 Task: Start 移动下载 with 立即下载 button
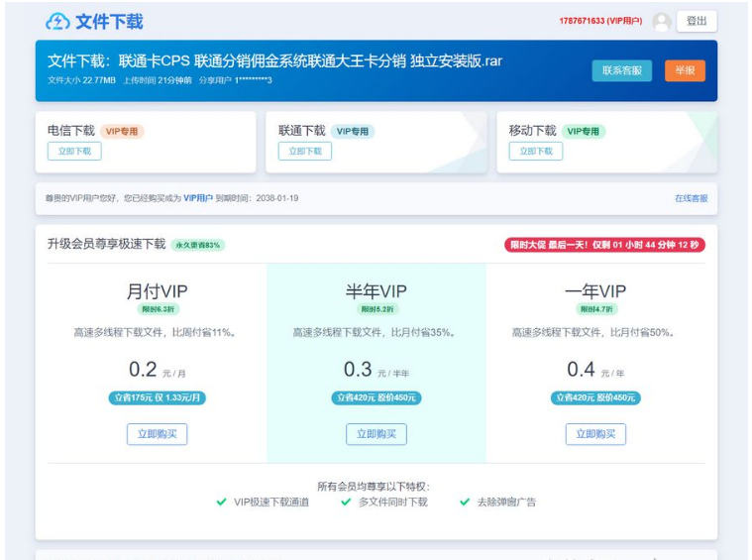point(536,152)
